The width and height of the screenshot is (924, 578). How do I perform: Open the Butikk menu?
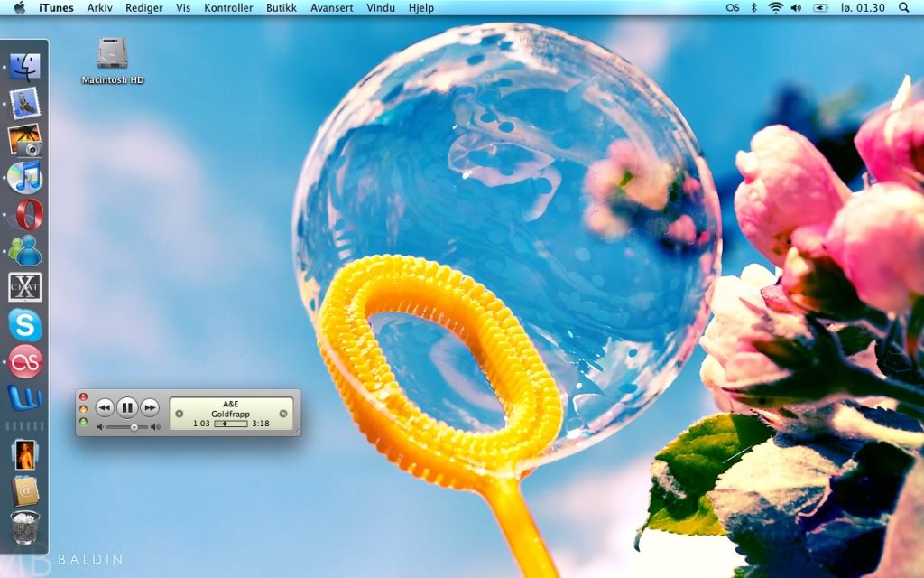282,7
